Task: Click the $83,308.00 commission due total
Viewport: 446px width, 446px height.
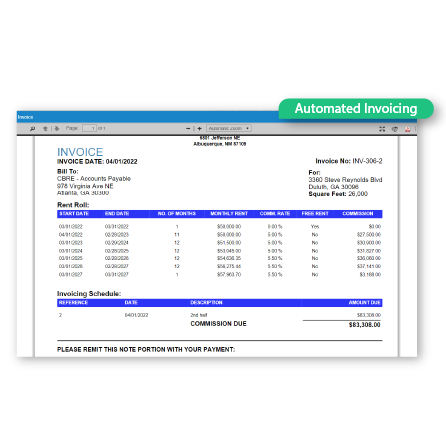Action: 364,325
